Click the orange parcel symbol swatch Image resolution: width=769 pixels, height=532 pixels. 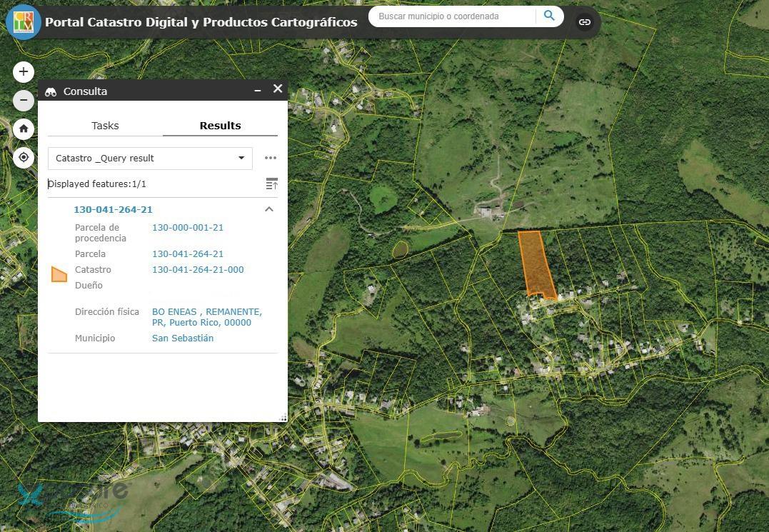(x=59, y=274)
